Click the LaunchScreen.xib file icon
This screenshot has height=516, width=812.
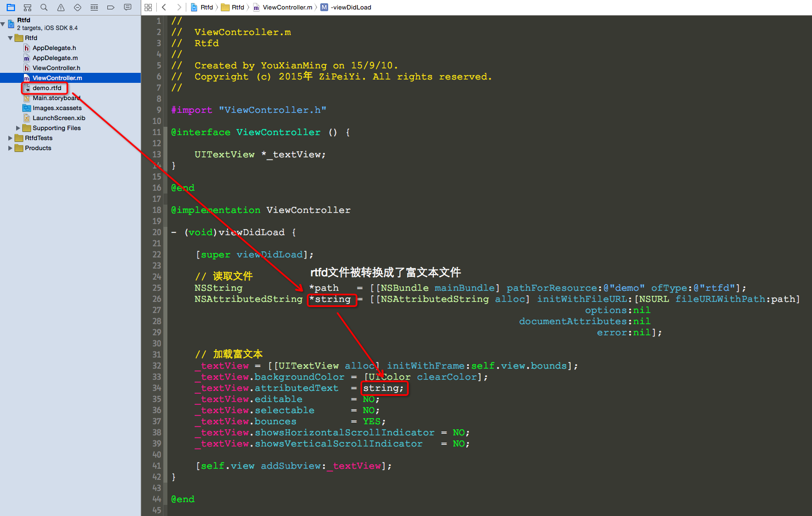point(27,118)
